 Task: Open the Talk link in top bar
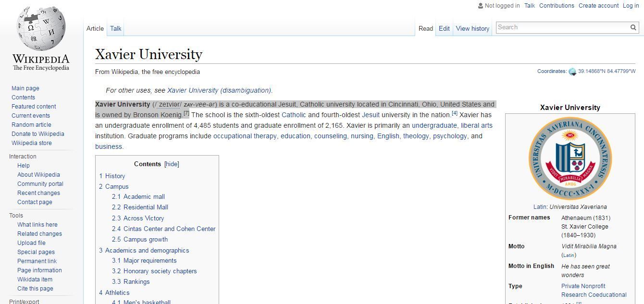point(530,6)
